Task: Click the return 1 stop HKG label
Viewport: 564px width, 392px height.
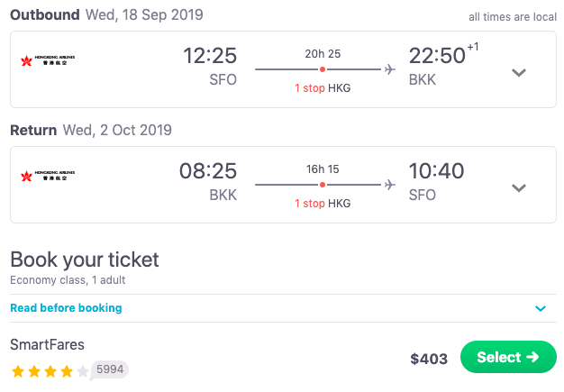Action: tap(323, 203)
